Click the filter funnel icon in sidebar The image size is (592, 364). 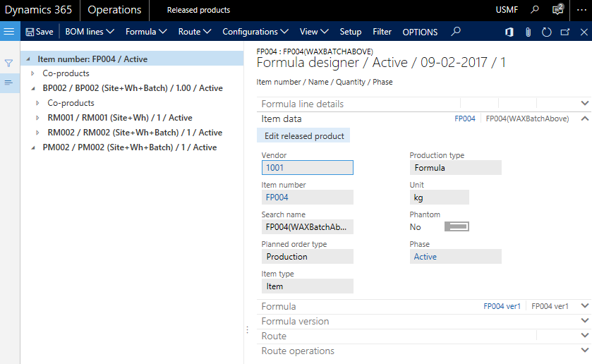(9, 63)
